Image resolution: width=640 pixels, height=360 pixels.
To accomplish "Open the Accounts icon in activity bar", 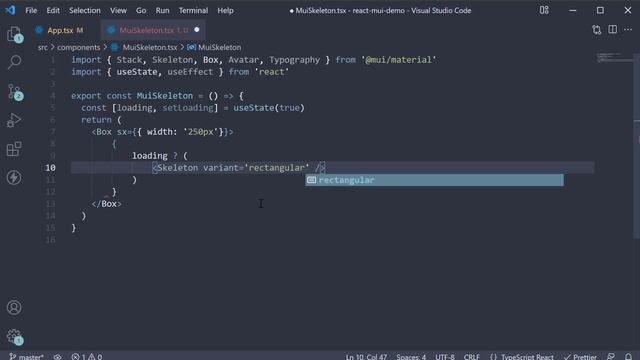I will pos(14,307).
